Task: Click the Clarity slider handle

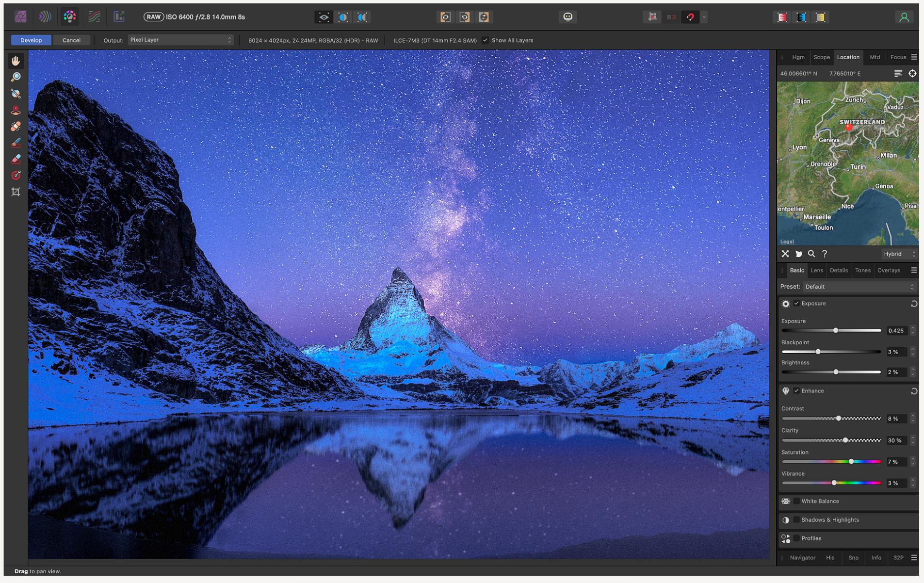Action: click(x=845, y=440)
